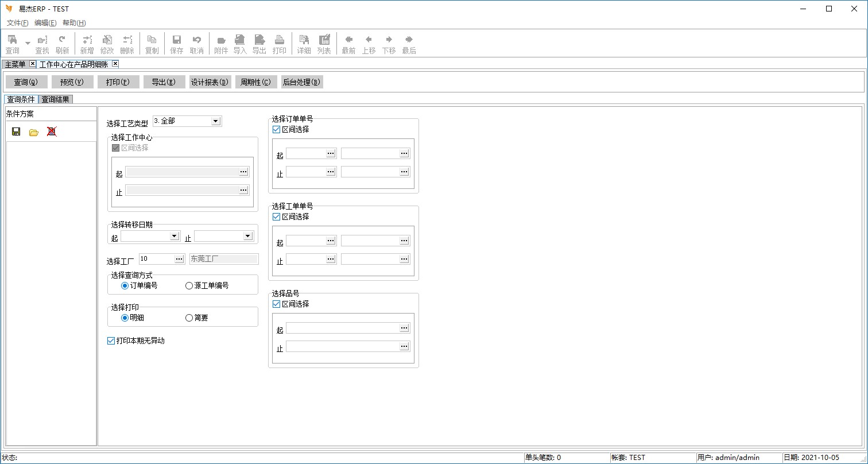The width and height of the screenshot is (868, 464).
Task: Choose the 简要 print radio option
Action: tap(189, 318)
